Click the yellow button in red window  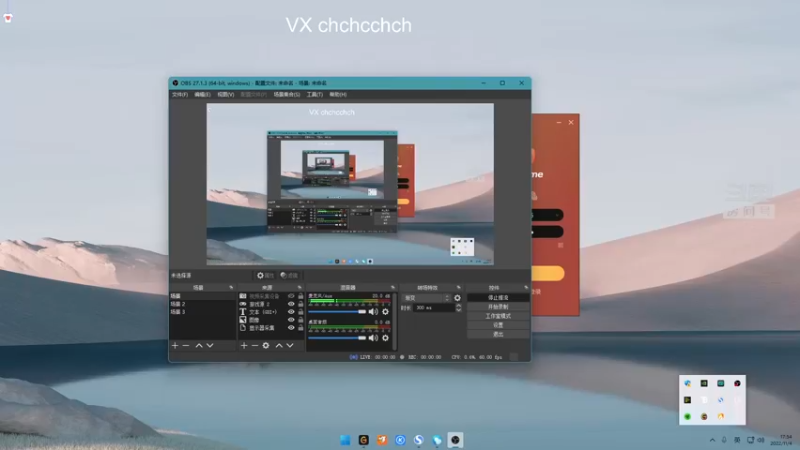pos(548,273)
